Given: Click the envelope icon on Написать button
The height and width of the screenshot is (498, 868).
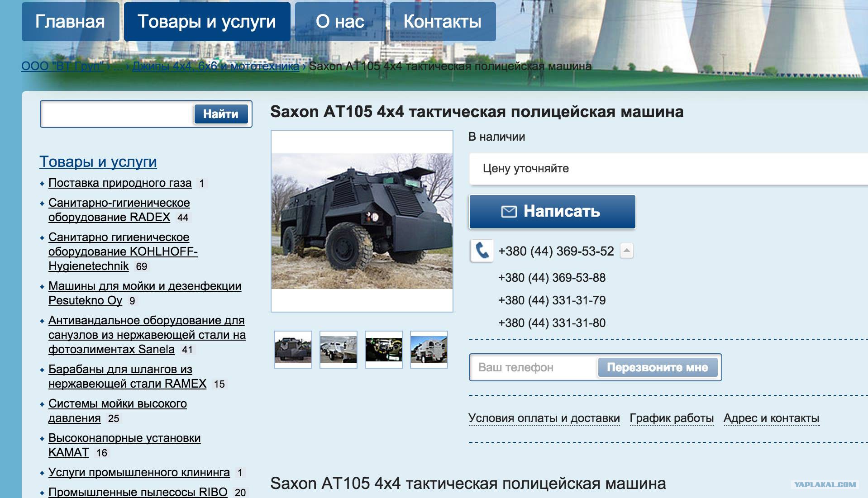Looking at the screenshot, I should [x=509, y=212].
